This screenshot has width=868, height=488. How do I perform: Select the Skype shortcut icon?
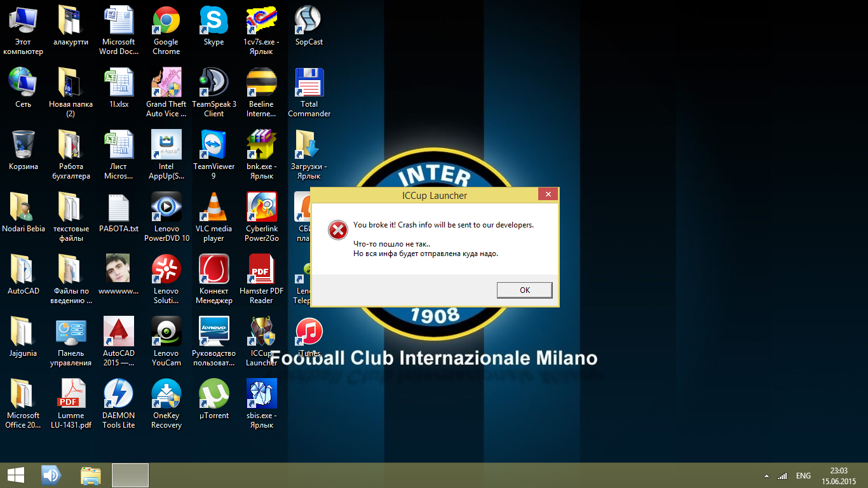point(214,26)
